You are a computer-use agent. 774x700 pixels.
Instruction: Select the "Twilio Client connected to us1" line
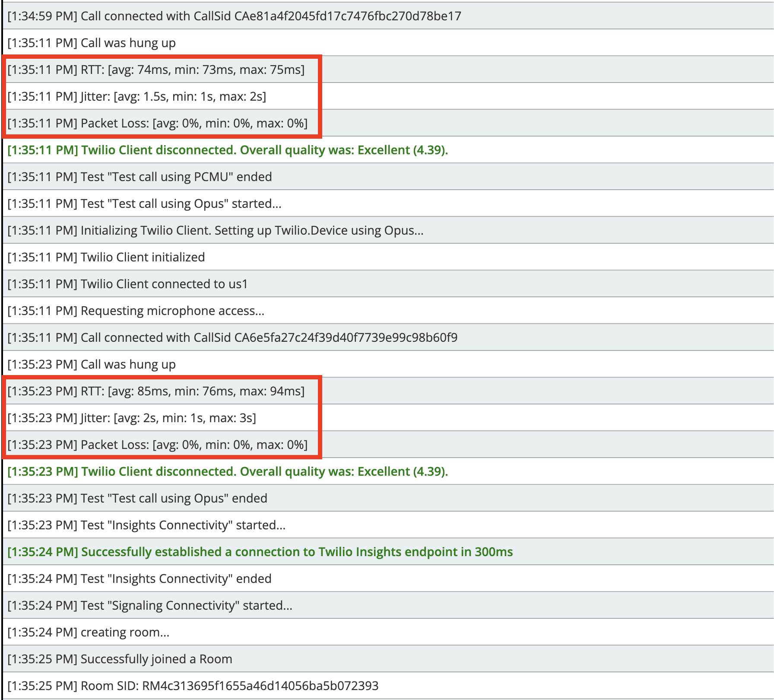pyautogui.click(x=127, y=284)
